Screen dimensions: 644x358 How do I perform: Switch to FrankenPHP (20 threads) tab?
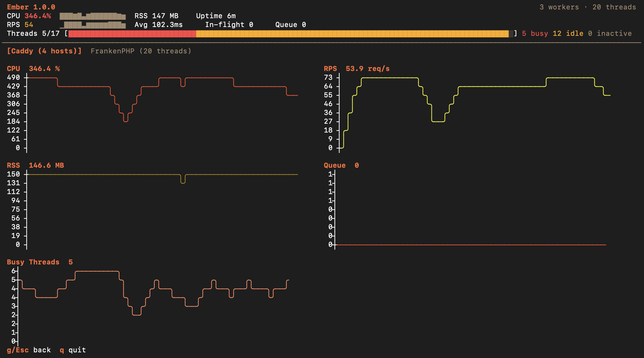[x=141, y=51]
